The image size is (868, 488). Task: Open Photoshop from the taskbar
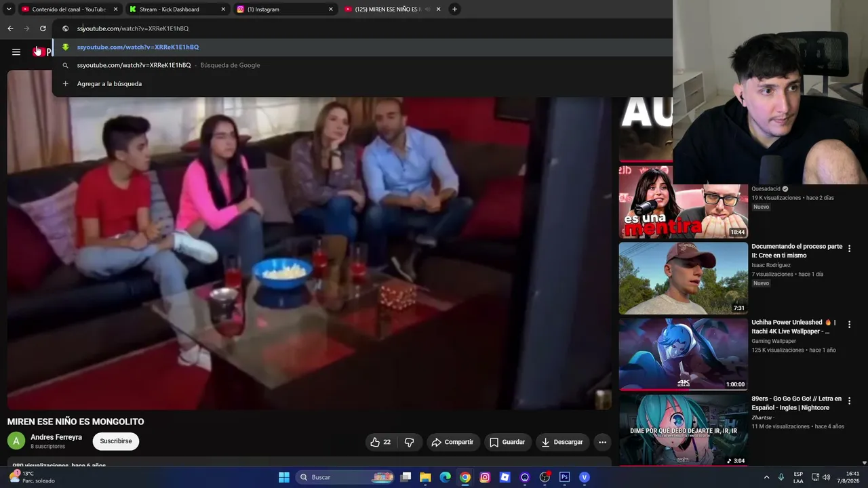[564, 477]
